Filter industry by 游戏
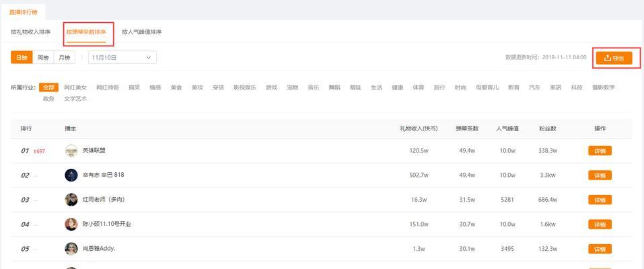The width and height of the screenshot is (644, 269). click(271, 87)
